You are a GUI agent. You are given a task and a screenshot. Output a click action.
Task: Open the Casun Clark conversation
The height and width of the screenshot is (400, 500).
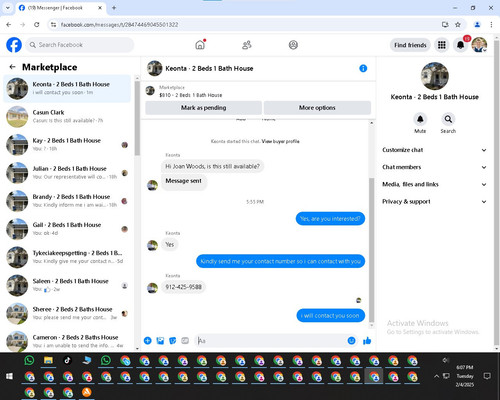click(67, 116)
